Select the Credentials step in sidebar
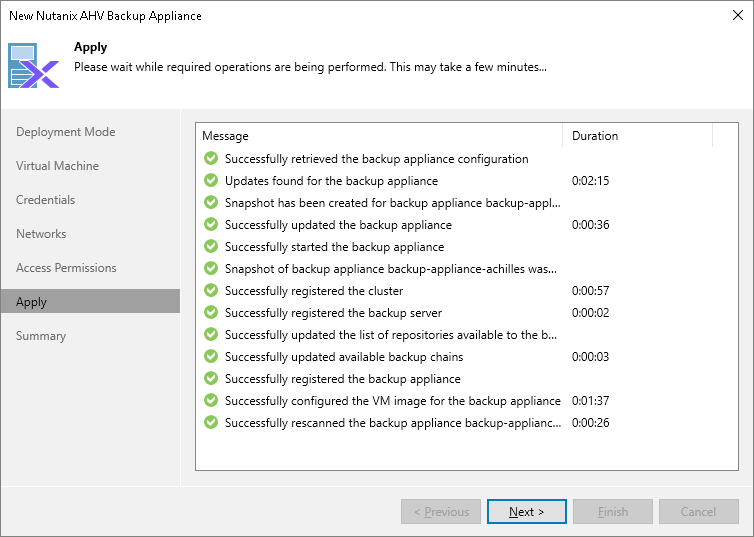754x537 pixels. tap(47, 200)
